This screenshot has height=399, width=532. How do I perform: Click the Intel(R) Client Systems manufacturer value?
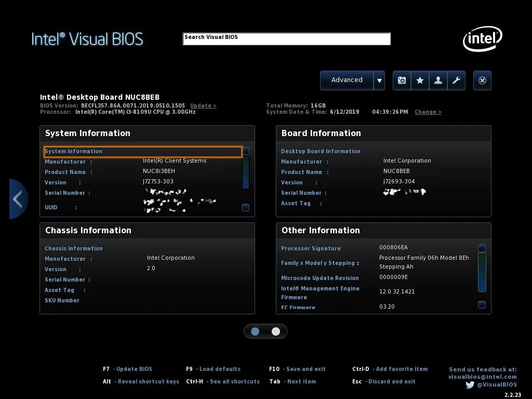(175, 161)
